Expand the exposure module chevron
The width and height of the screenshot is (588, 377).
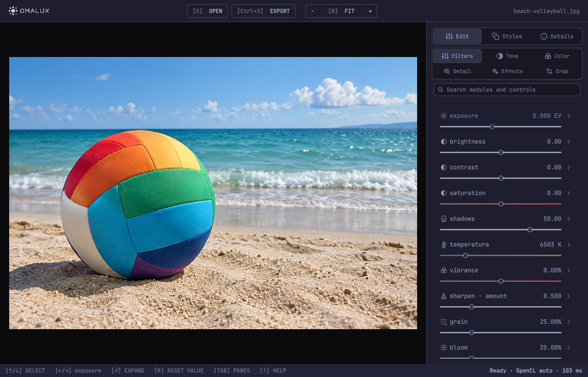[x=569, y=116]
